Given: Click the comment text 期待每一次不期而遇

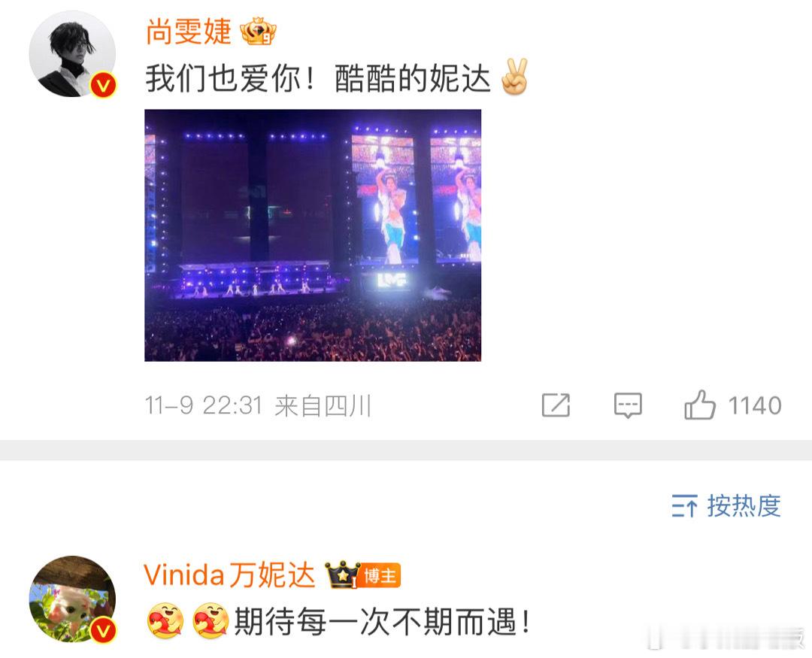Looking at the screenshot, I should pos(383,620).
